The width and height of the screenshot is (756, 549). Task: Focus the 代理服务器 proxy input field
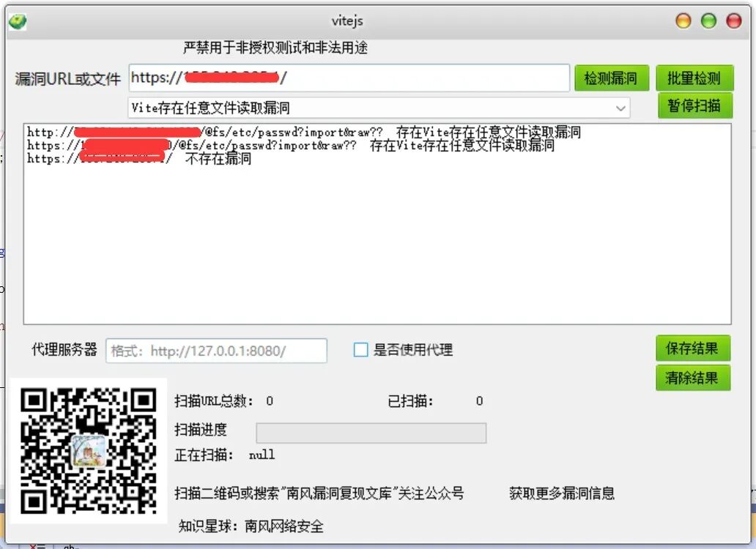point(217,351)
